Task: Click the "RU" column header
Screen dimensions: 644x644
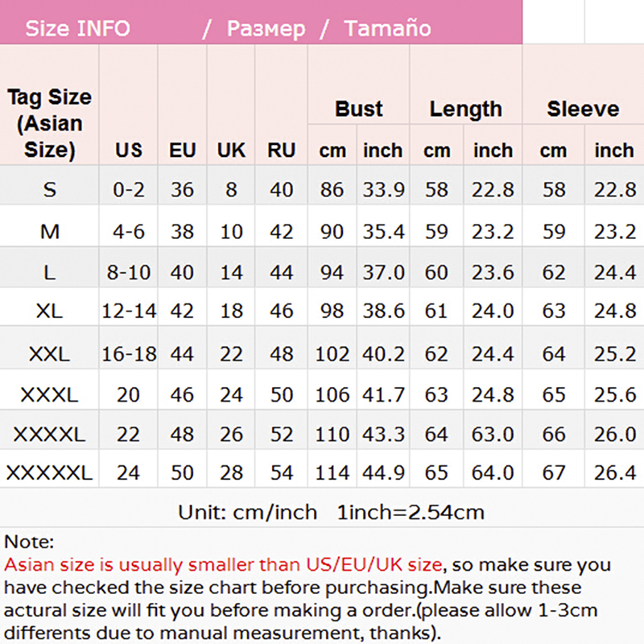Action: click(x=282, y=150)
